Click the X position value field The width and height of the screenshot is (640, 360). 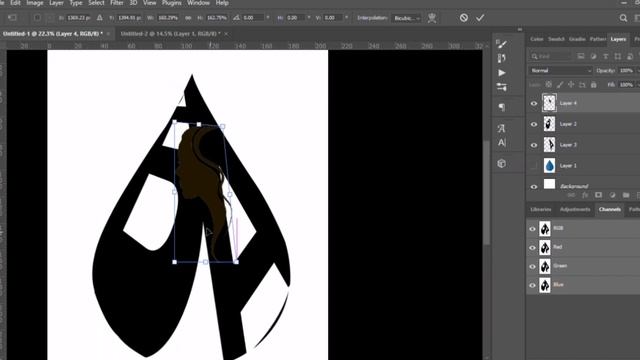78,18
